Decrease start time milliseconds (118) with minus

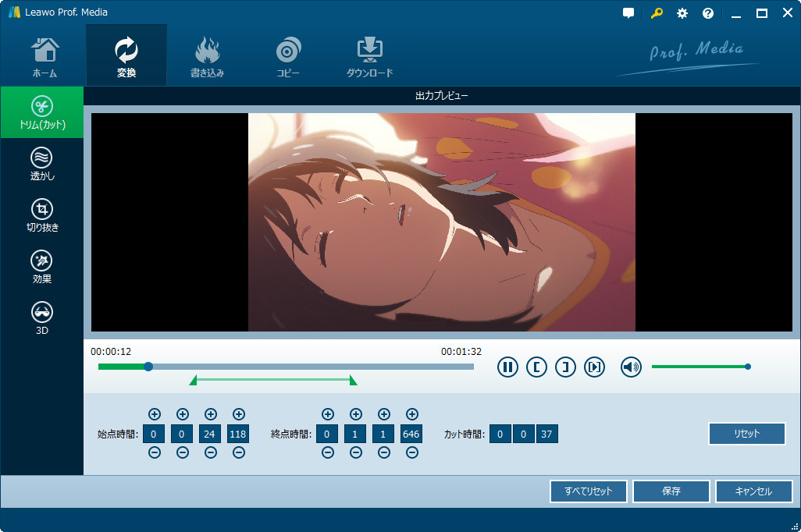pyautogui.click(x=239, y=452)
